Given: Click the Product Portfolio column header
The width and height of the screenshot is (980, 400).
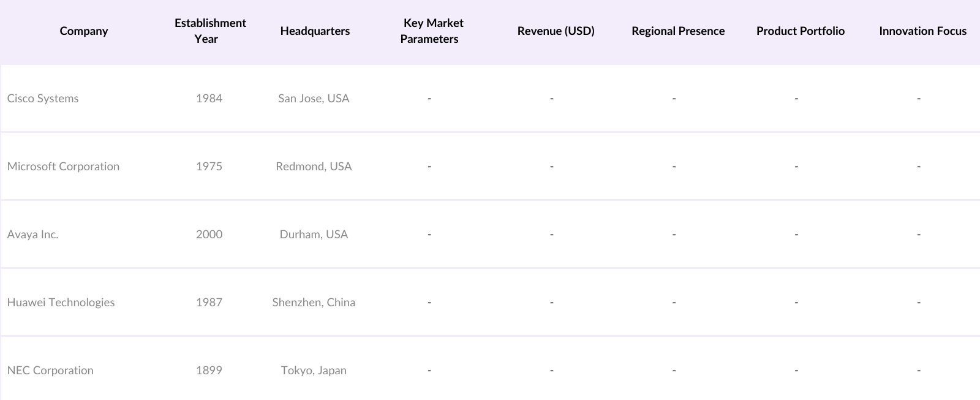Looking at the screenshot, I should 800,31.
